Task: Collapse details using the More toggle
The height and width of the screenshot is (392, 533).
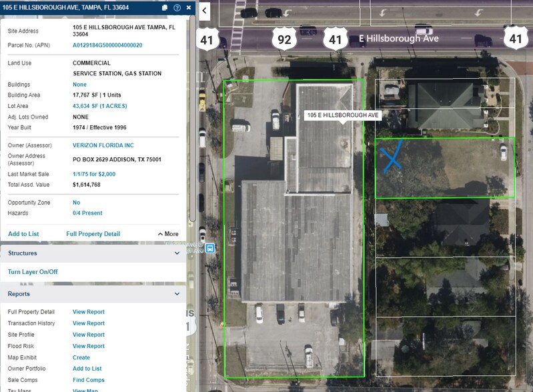Action: (168, 234)
